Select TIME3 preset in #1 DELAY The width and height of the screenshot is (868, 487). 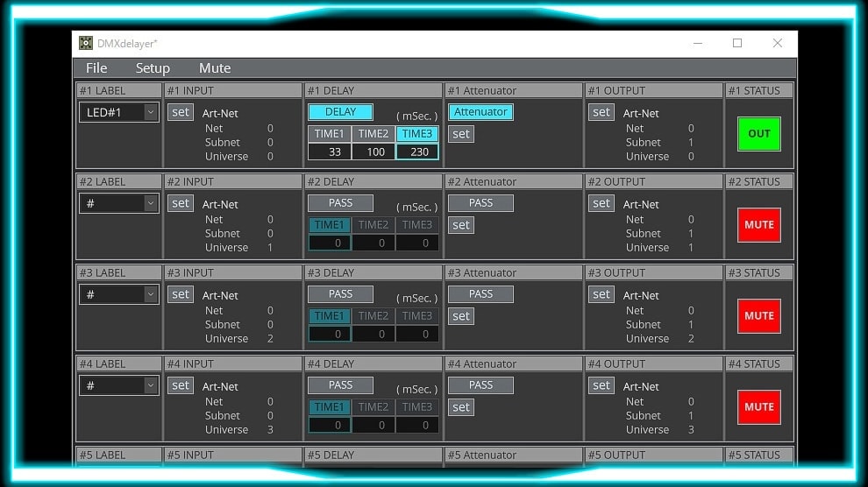[417, 133]
